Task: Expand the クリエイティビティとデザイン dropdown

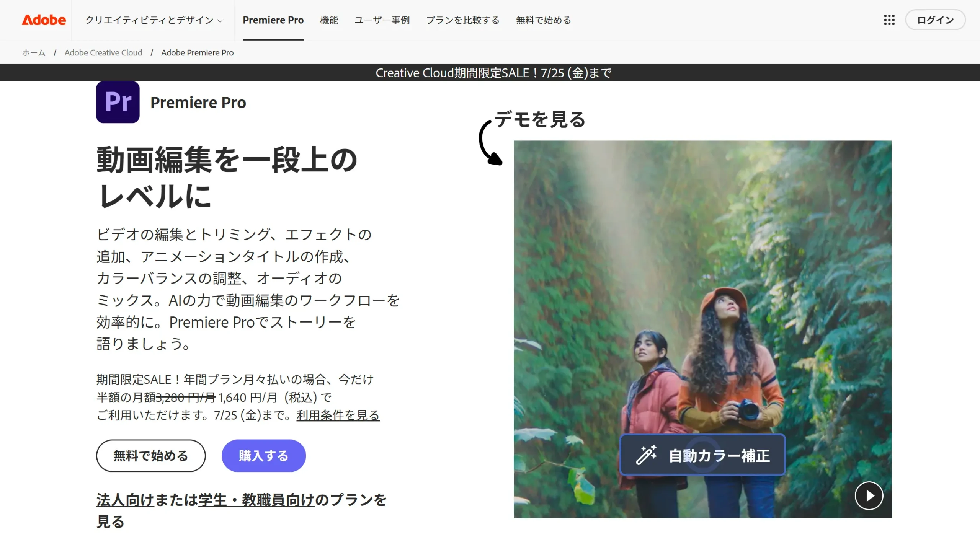Action: [154, 20]
